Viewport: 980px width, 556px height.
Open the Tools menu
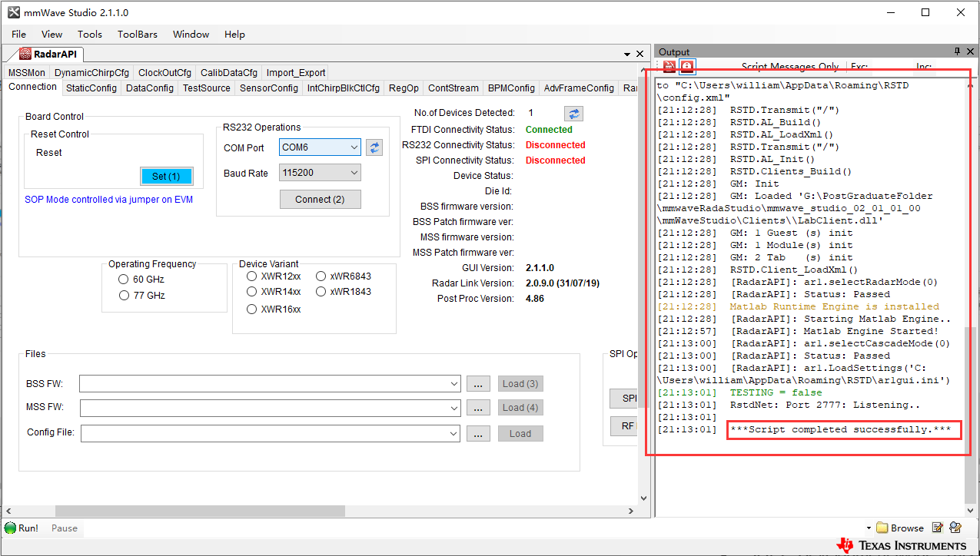coord(90,34)
